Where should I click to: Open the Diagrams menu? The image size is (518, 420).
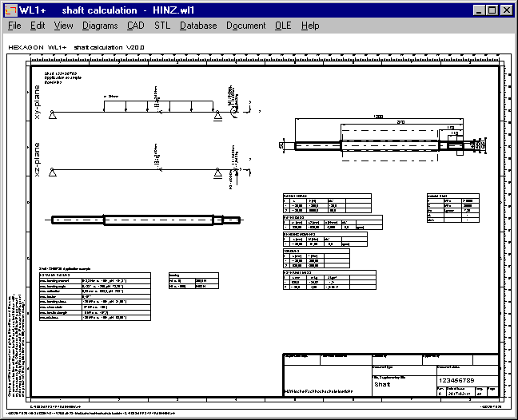(x=100, y=26)
